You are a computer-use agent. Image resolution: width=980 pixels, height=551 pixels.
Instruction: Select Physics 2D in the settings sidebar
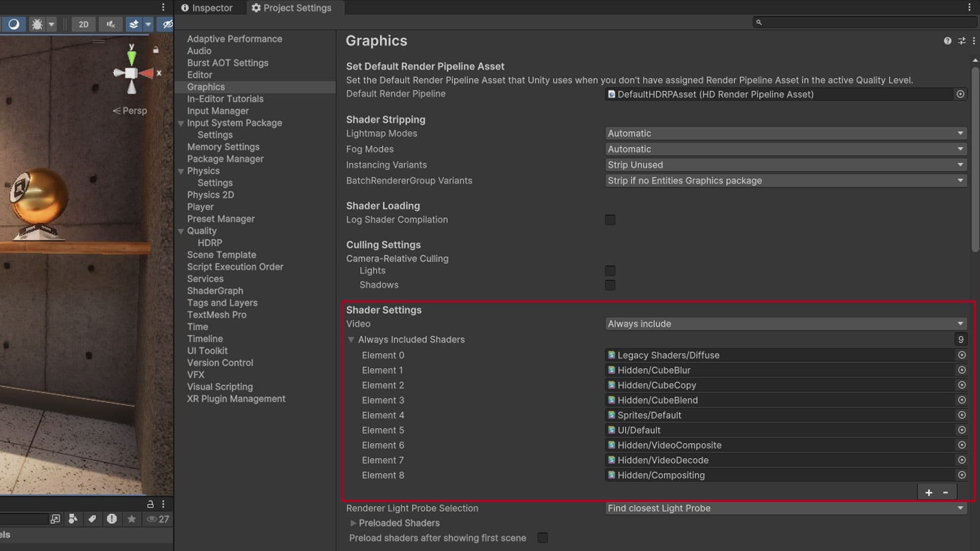tap(210, 194)
